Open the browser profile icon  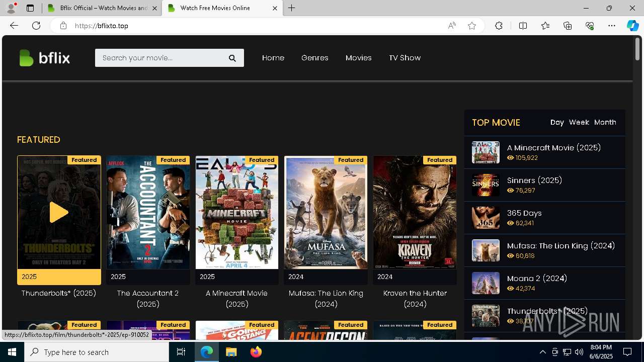(x=11, y=8)
